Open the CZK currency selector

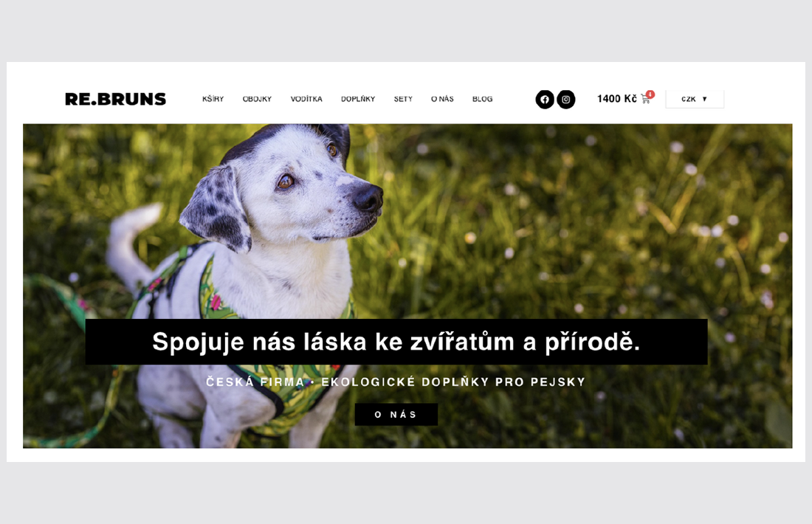tap(695, 99)
